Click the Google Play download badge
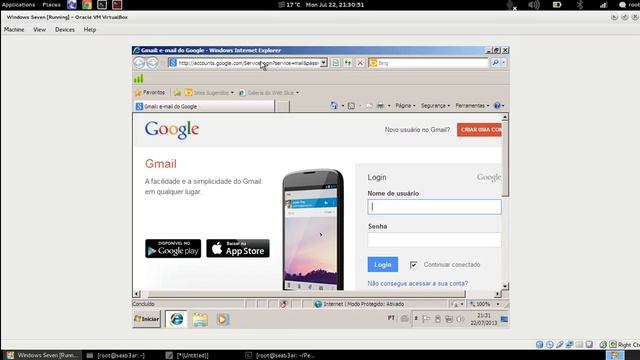The height and width of the screenshot is (360, 640). 173,248
